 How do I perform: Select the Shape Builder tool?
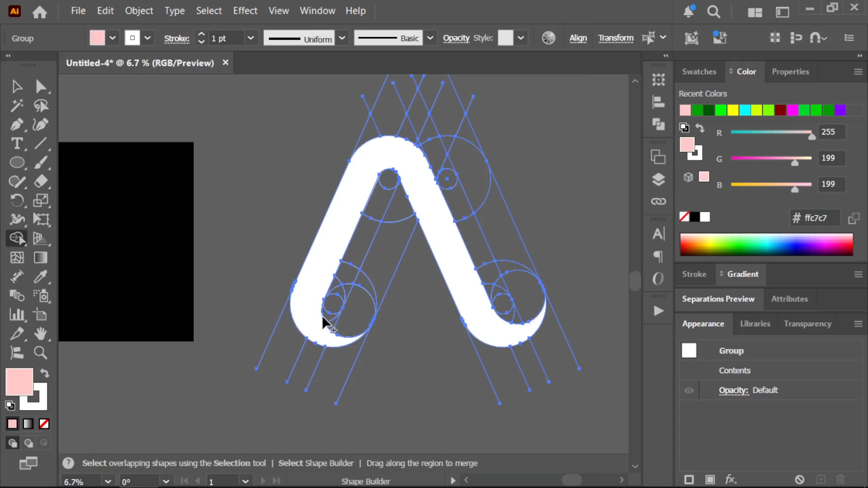click(17, 239)
